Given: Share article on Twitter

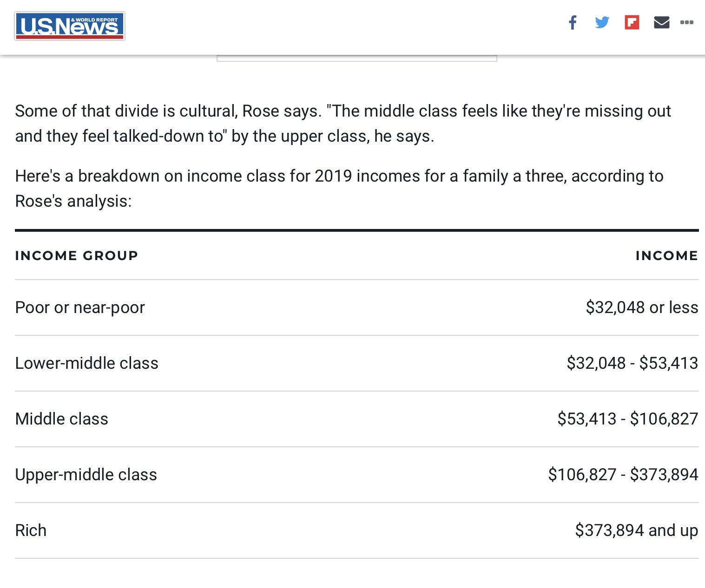Looking at the screenshot, I should (x=602, y=22).
